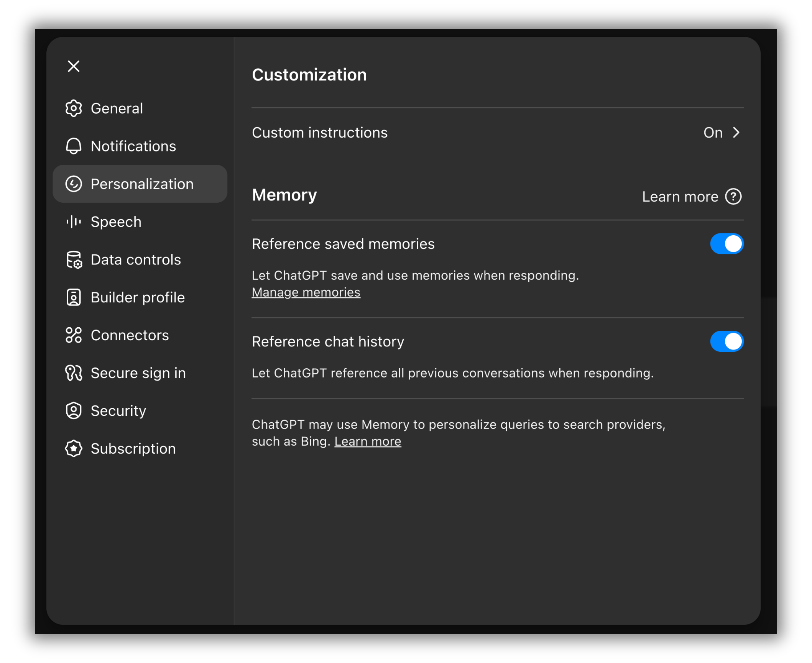Open Custom instructions row
812x663 pixels.
click(x=498, y=133)
